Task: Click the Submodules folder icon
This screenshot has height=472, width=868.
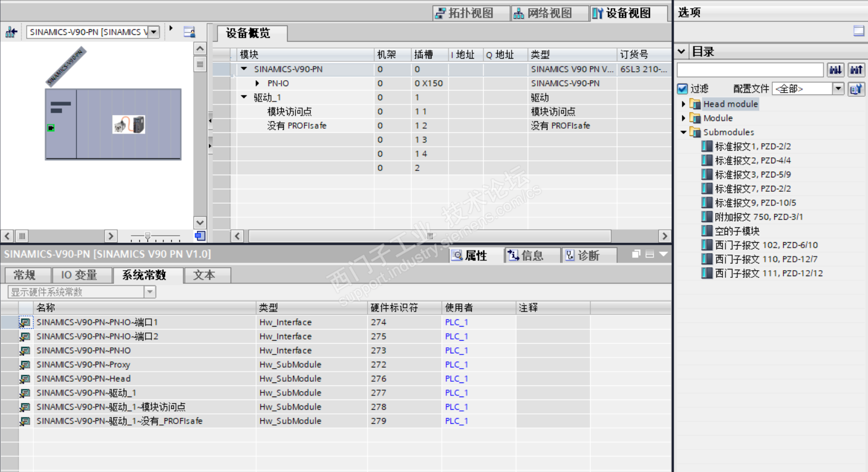Action: (x=695, y=132)
